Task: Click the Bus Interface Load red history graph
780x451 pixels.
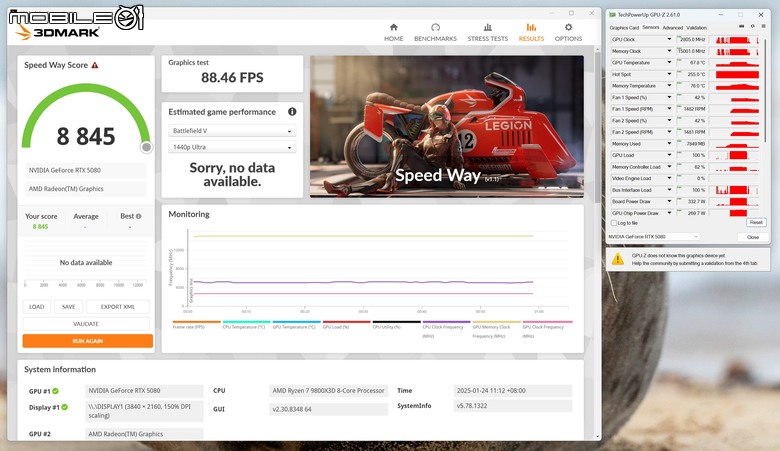Action: coord(737,190)
